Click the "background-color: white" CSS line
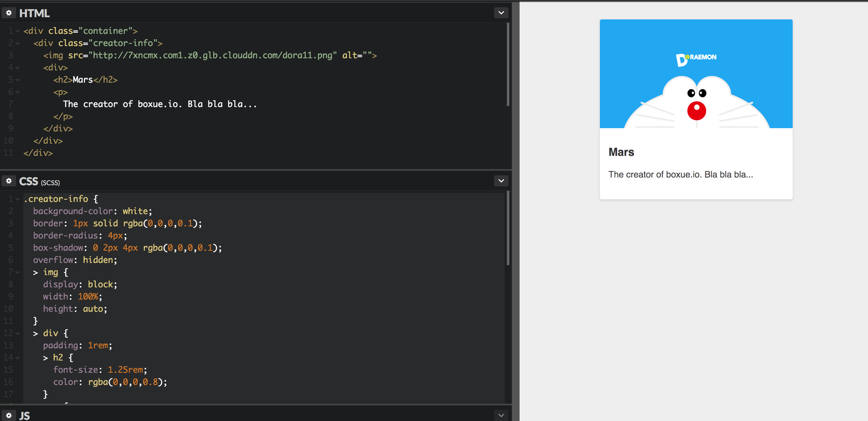 point(93,211)
